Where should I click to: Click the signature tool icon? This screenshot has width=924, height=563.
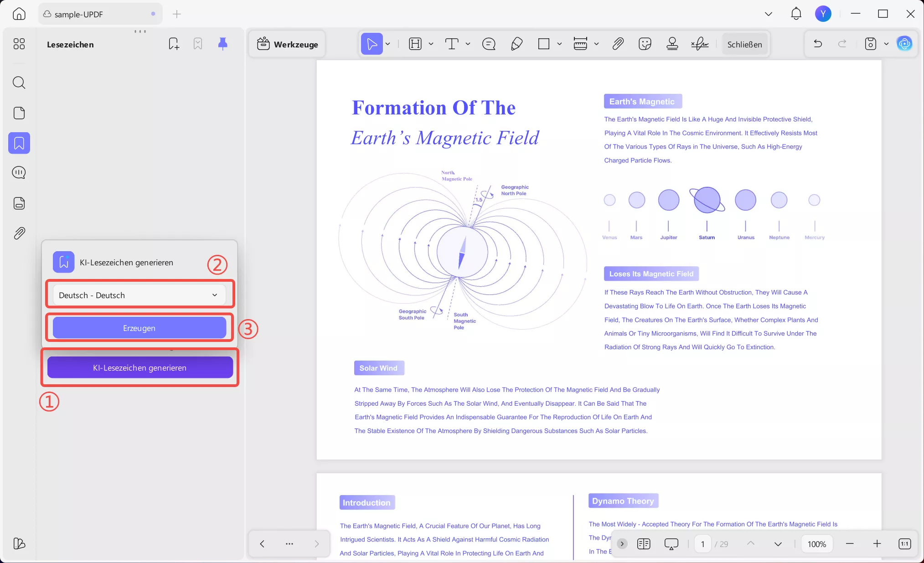pyautogui.click(x=699, y=44)
